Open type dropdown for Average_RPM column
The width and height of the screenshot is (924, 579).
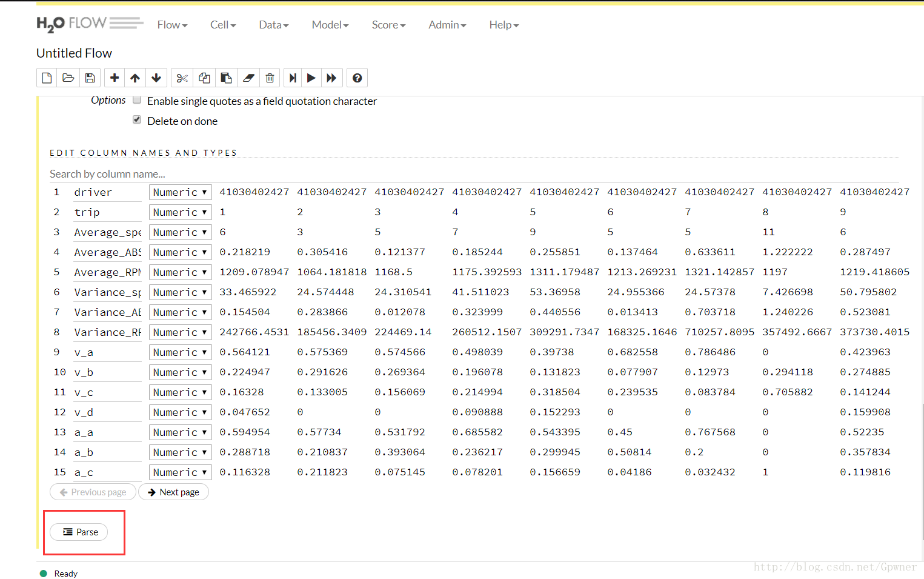tap(181, 272)
